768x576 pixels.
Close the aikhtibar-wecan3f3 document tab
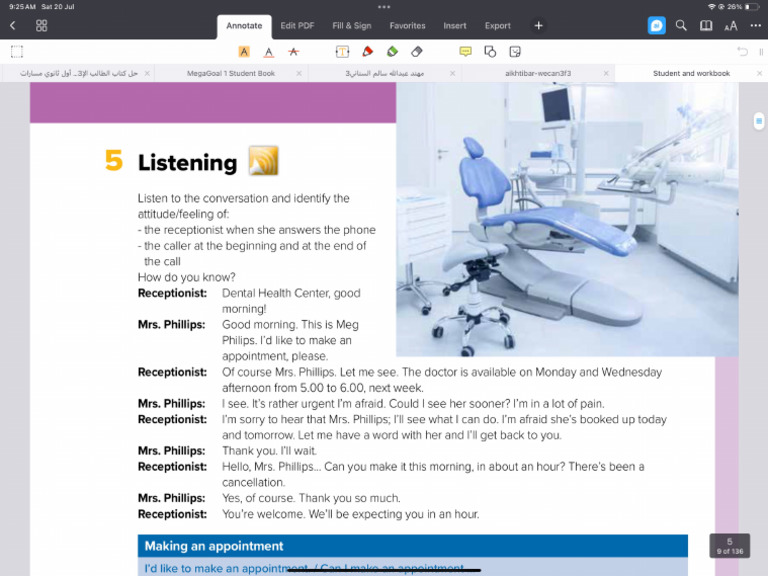(606, 73)
